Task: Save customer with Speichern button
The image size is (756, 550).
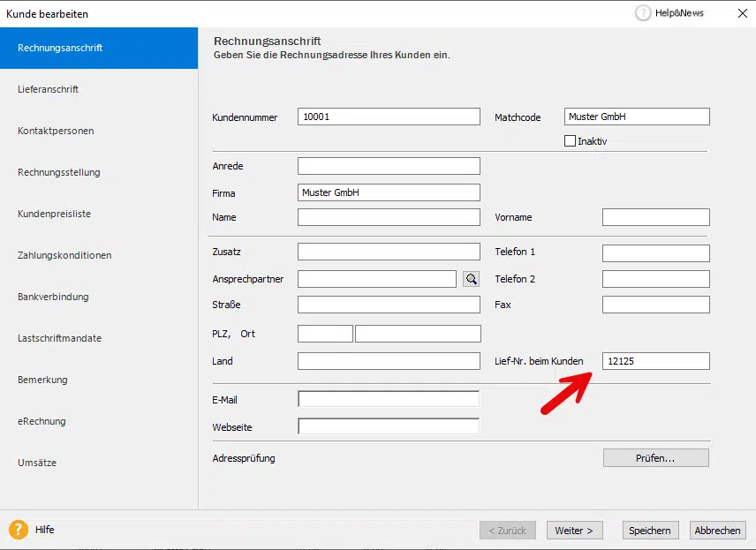Action: [649, 531]
